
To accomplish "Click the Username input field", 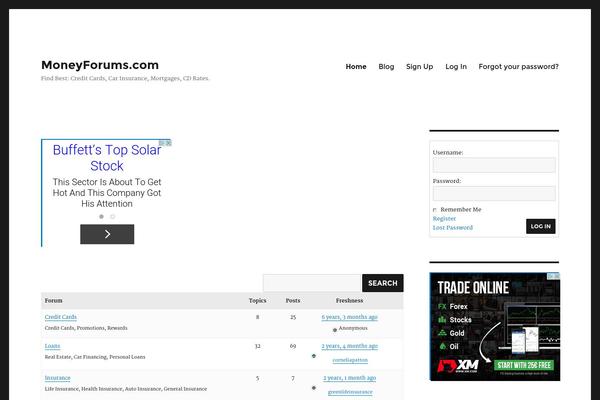I will (494, 165).
